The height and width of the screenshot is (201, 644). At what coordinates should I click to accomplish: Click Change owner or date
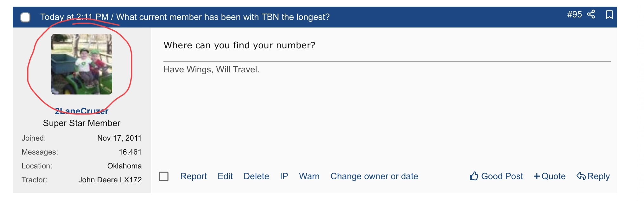tap(374, 176)
